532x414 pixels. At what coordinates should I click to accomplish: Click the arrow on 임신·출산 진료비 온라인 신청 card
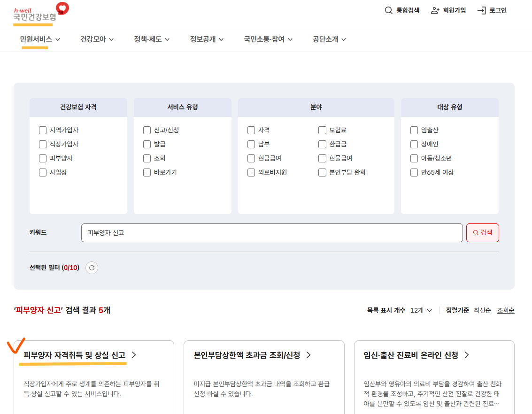(x=466, y=355)
